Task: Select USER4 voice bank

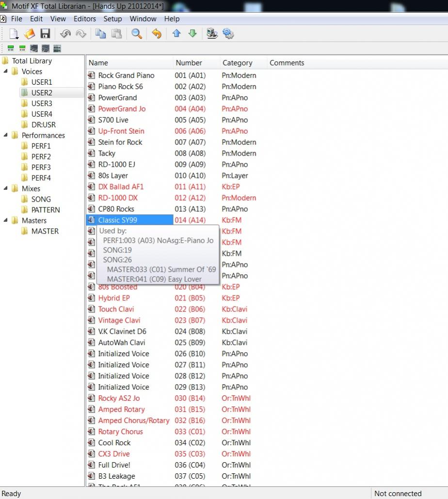Action: (x=41, y=114)
